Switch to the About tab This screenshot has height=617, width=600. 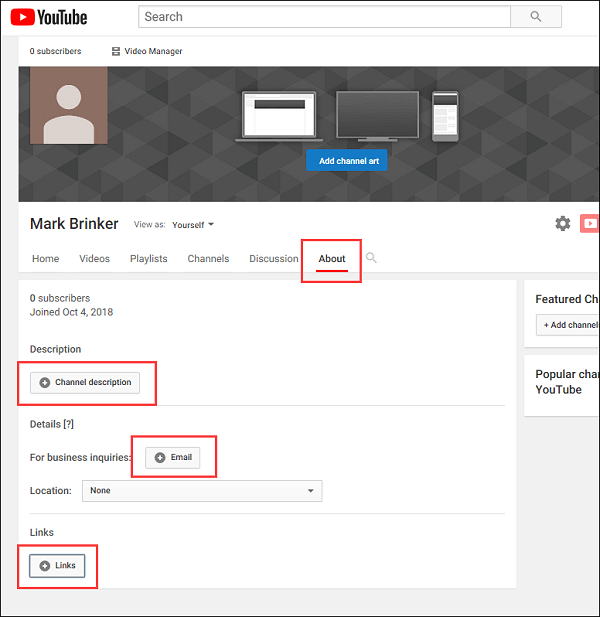coord(332,259)
